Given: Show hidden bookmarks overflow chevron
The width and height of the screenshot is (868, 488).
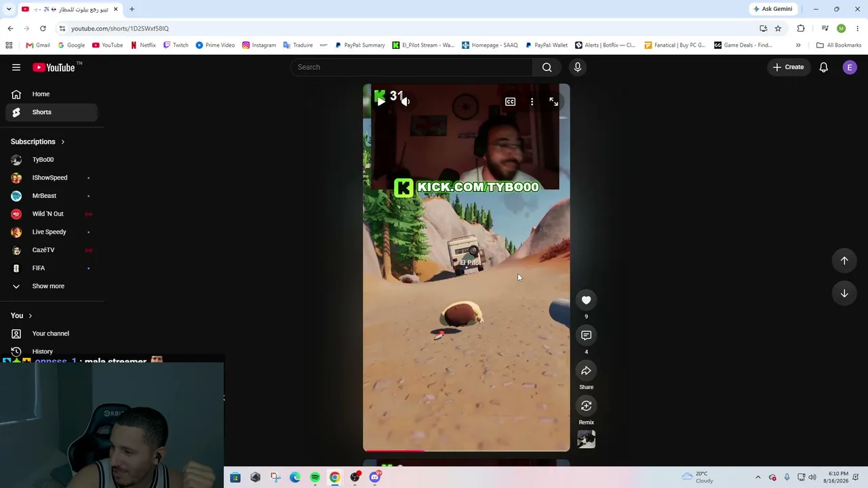Looking at the screenshot, I should [x=798, y=45].
